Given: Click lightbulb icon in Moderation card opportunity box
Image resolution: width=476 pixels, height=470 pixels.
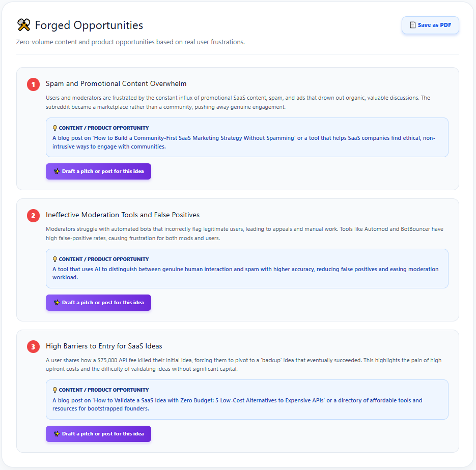Looking at the screenshot, I should [55, 259].
